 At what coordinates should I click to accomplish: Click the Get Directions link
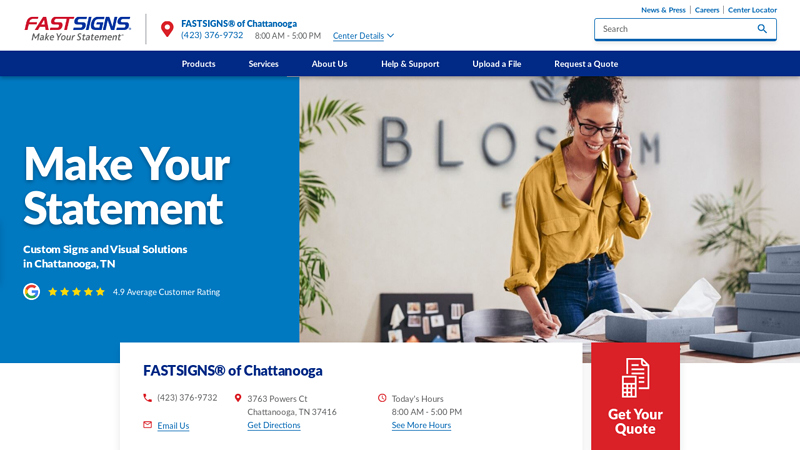click(x=274, y=425)
